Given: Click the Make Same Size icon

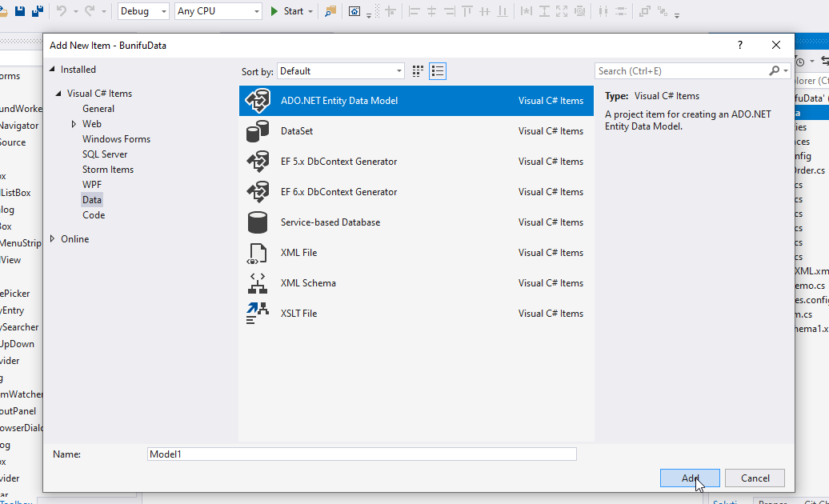Looking at the screenshot, I should [x=562, y=11].
